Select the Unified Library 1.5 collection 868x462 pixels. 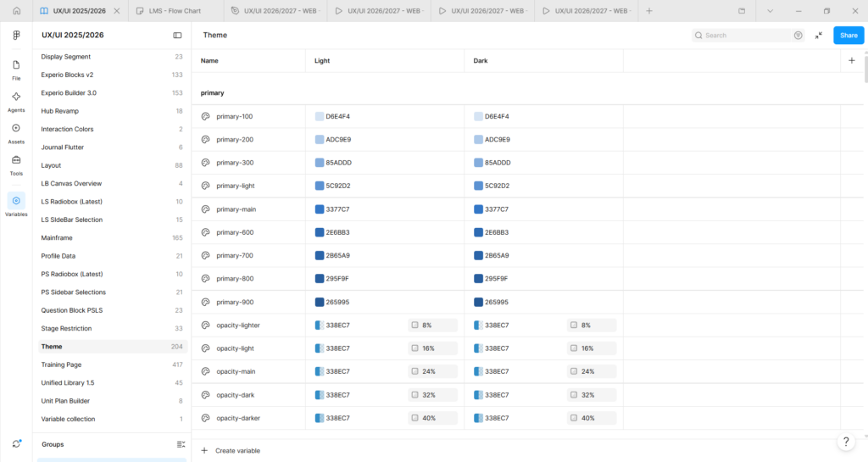113,383
